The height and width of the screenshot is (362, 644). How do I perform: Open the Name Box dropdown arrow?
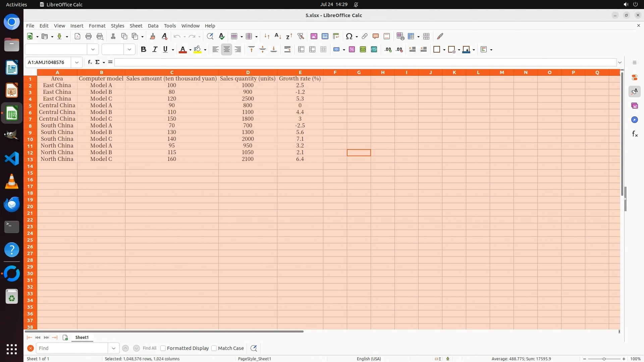click(x=77, y=62)
